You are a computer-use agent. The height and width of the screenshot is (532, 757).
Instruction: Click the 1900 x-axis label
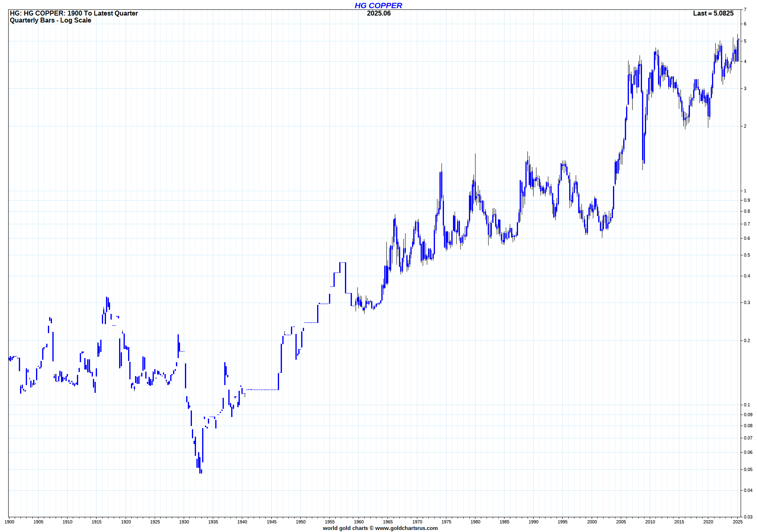(x=9, y=522)
